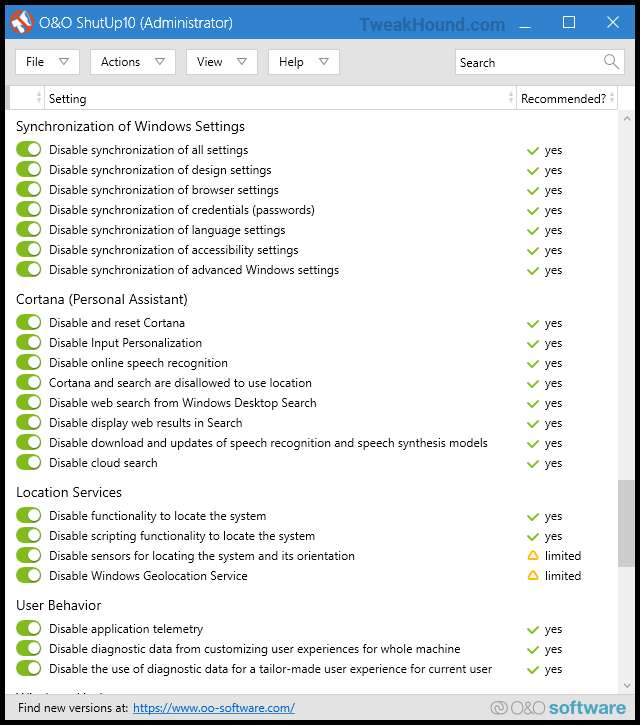
Task: Click warning triangle for Disable sensors for locating
Action: point(533,556)
